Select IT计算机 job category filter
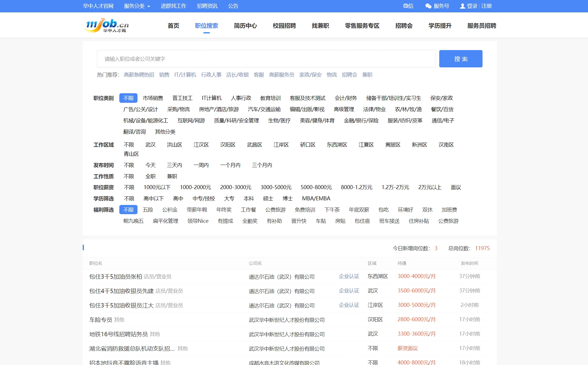Screen dimensions: 588x365 click(212, 98)
